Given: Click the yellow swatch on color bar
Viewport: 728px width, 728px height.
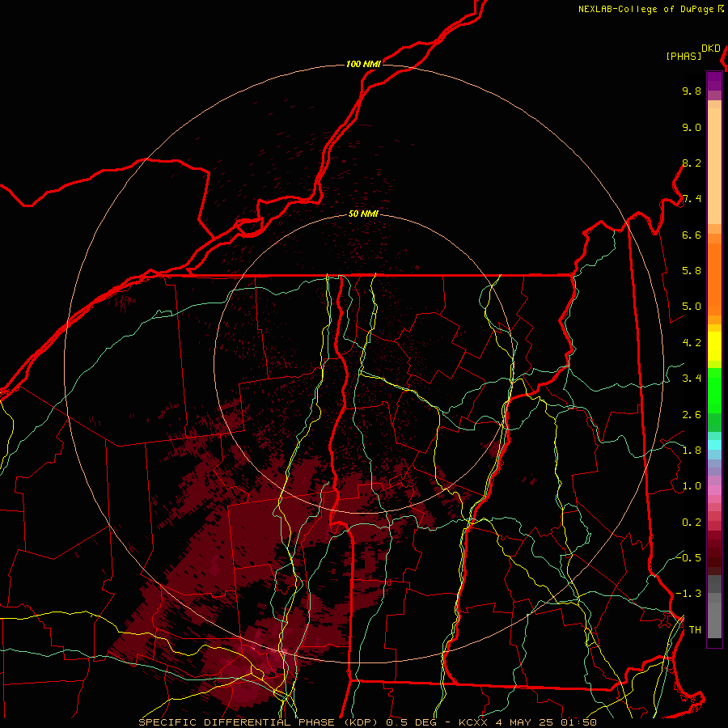Looking at the screenshot, I should coord(714,346).
